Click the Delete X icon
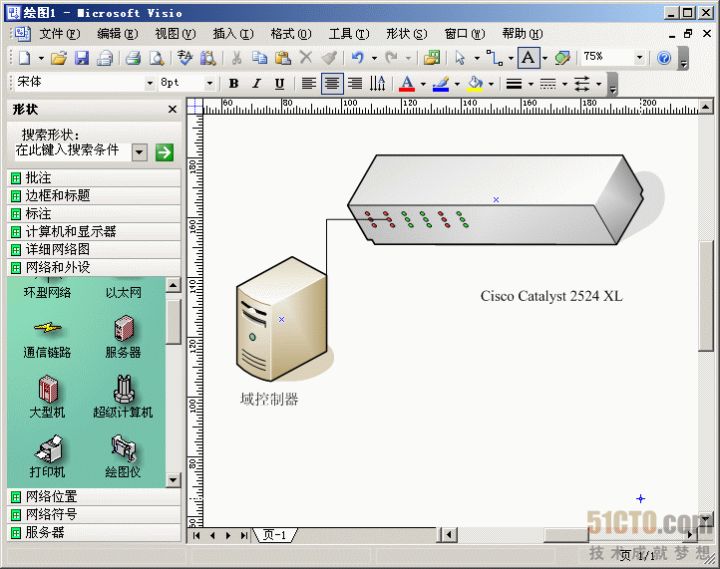Screen dimensions: 720x569 tap(306, 58)
